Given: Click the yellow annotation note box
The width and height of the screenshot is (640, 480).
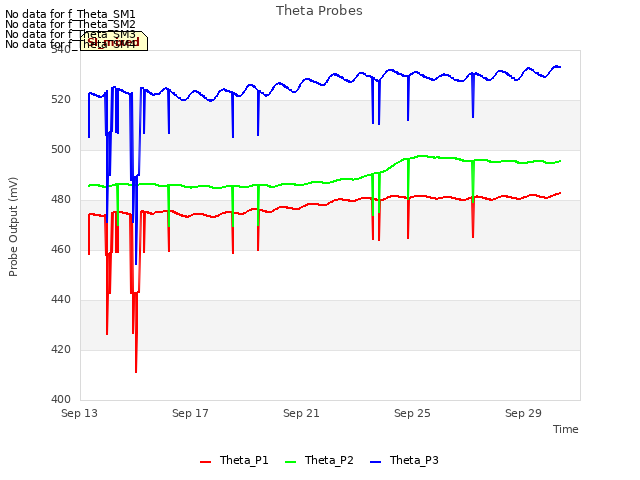Looking at the screenshot, I should click(x=114, y=41).
